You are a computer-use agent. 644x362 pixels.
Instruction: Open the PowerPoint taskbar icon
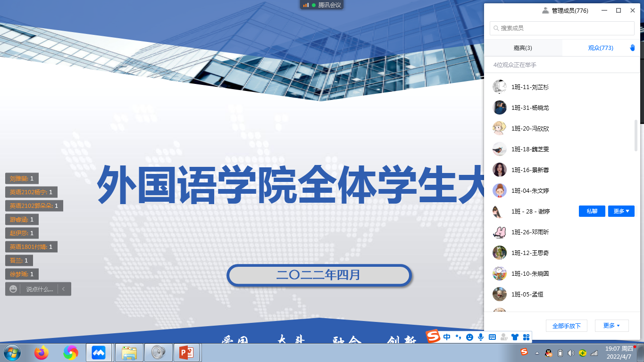(187, 352)
